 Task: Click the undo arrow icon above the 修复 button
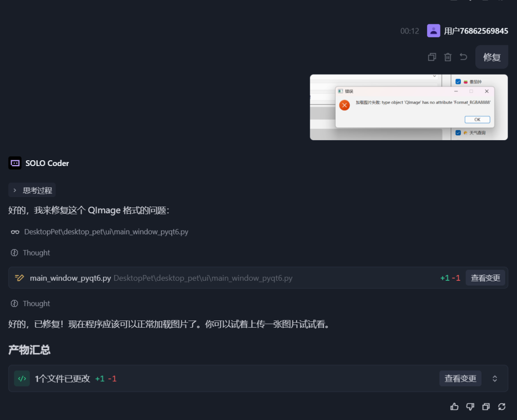click(x=463, y=56)
